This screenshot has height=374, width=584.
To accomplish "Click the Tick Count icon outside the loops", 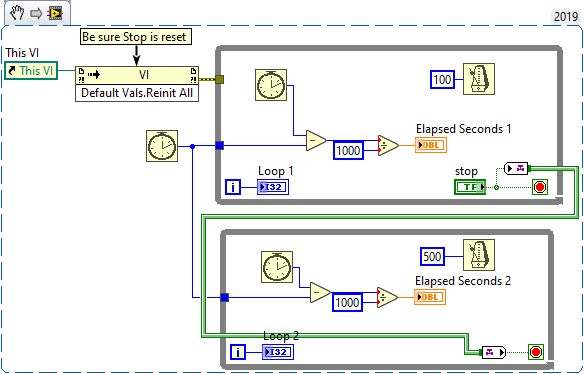I will (162, 146).
